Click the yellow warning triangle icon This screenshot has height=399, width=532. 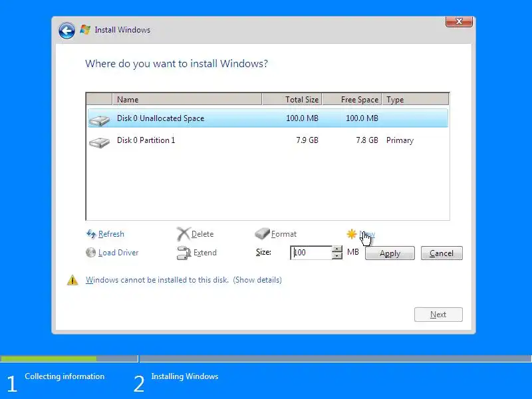coord(72,280)
